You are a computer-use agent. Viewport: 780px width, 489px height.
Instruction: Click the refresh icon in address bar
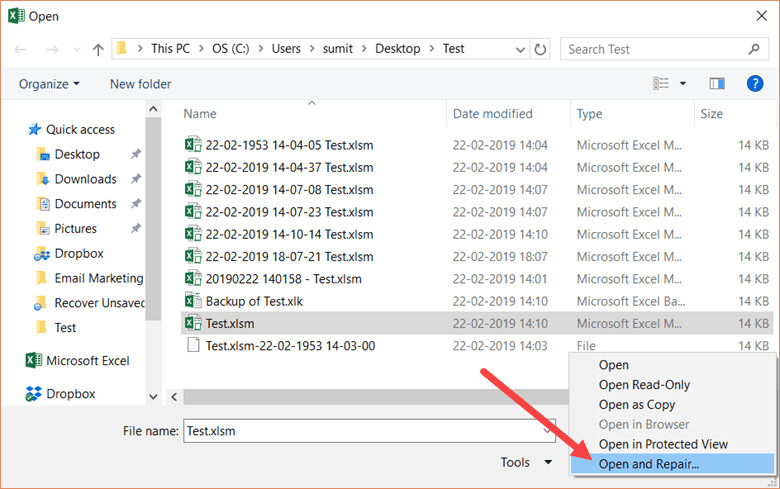[x=541, y=49]
